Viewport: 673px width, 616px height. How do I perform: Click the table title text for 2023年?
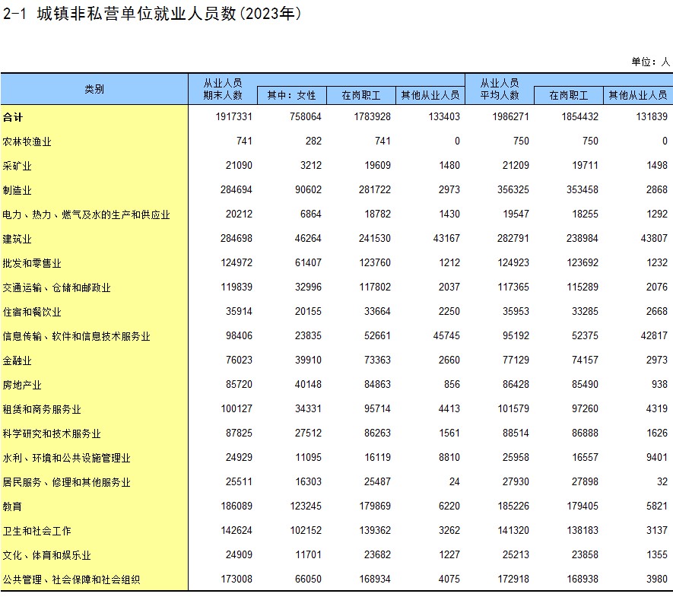pyautogui.click(x=153, y=14)
